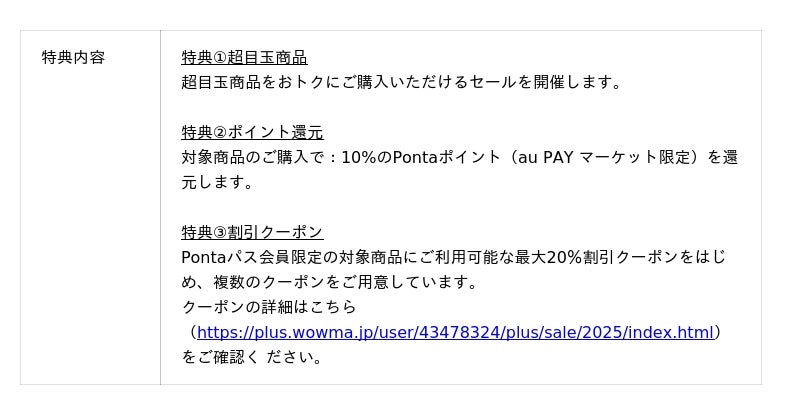
Task: Click the line starting 対象商品のご購入で
Action: click(459, 157)
